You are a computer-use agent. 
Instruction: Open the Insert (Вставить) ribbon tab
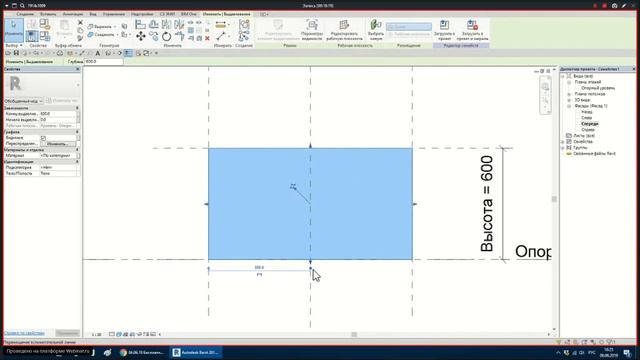pos(48,14)
